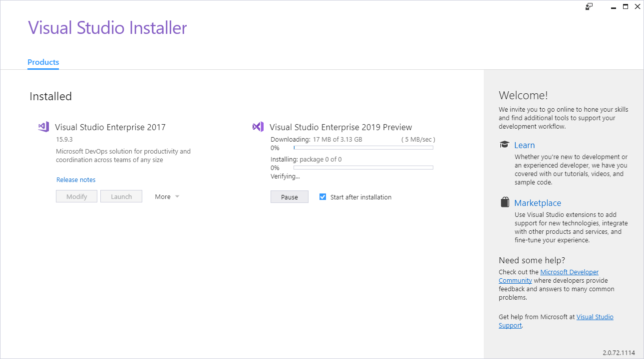Screen dimensions: 644x359
Task: Close the Visual Studio Installer window
Action: coord(638,6)
